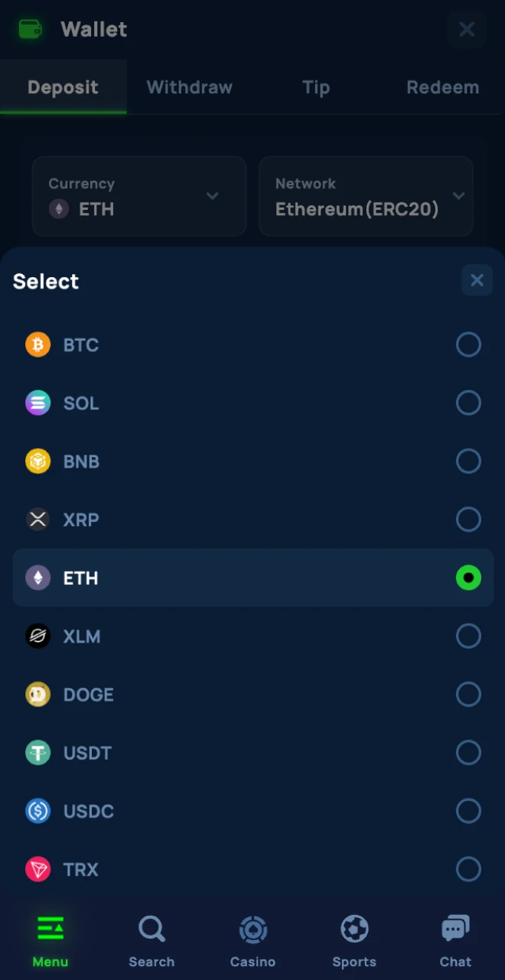Open the Menu in bottom navigation

[50, 940]
